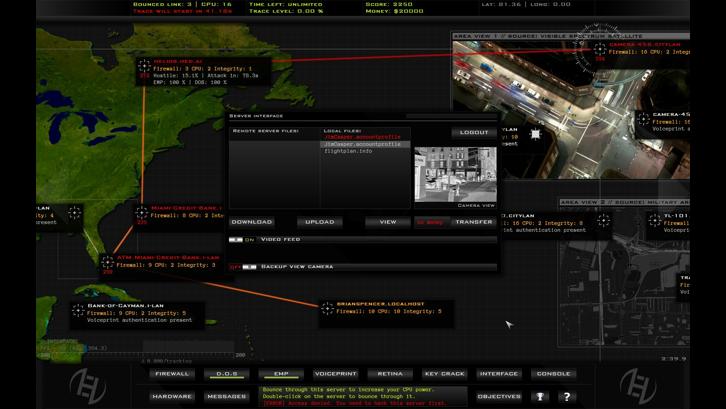
Task: Open the Firewall tool
Action: [172, 374]
